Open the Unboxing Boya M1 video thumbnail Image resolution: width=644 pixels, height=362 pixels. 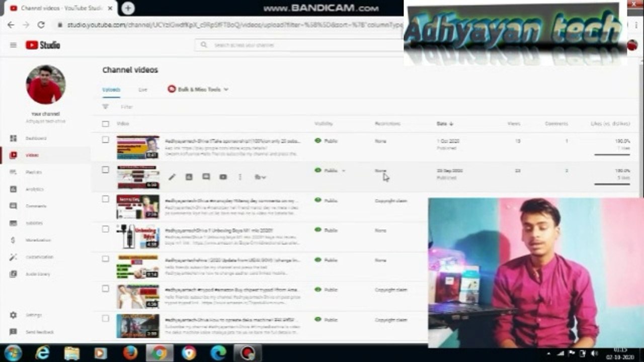pos(138,236)
